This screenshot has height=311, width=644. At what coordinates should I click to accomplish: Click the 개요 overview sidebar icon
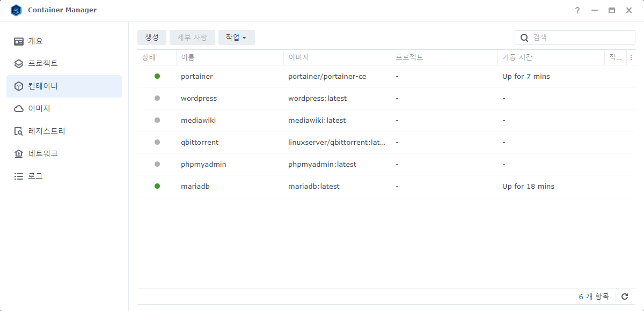tap(19, 41)
